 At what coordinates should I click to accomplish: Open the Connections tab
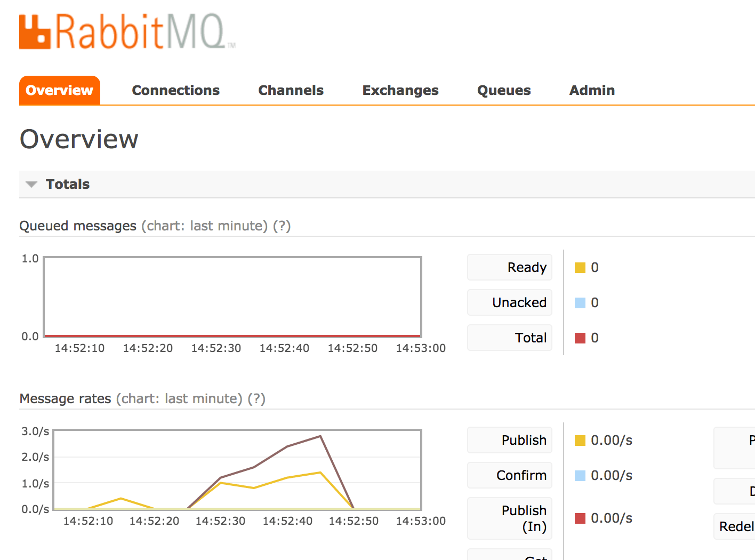(x=176, y=90)
